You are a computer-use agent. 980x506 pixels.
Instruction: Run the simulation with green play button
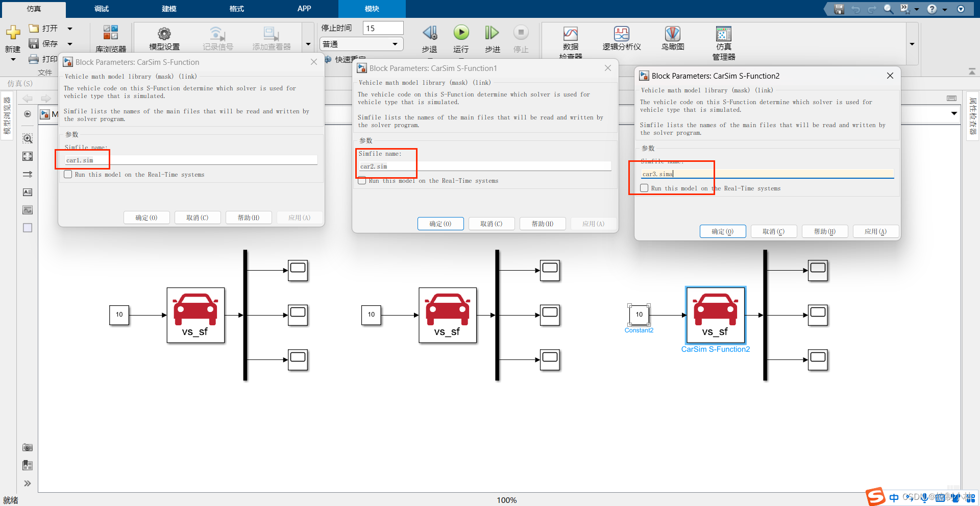click(x=461, y=33)
